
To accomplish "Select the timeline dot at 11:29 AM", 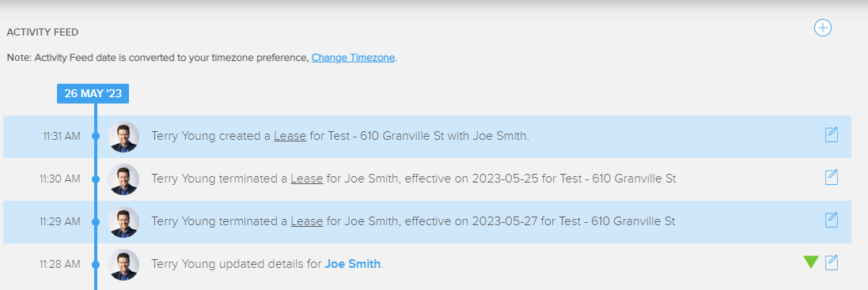I will tap(95, 221).
